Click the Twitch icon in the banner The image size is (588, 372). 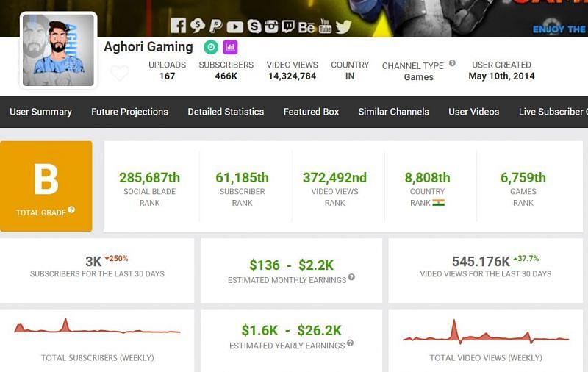pos(288,26)
